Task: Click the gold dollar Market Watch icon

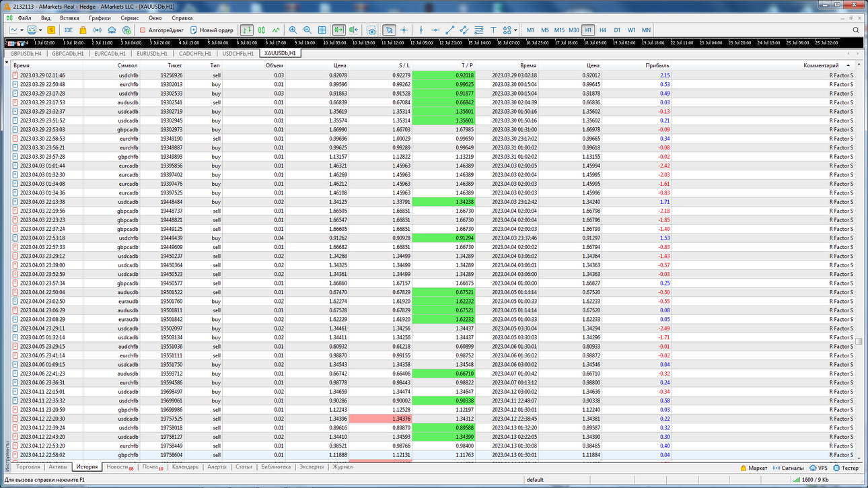Action: [51, 30]
